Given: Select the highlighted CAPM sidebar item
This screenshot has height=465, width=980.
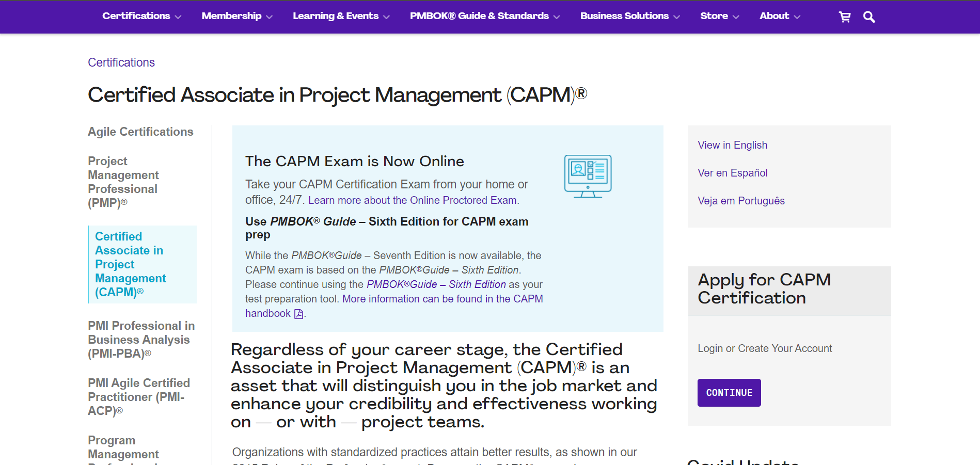Looking at the screenshot, I should point(143,264).
